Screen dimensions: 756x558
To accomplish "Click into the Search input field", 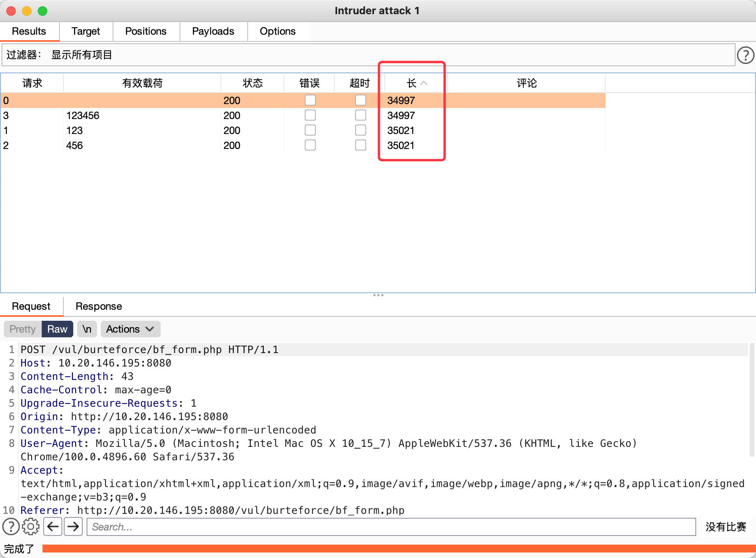I will pyautogui.click(x=391, y=527).
